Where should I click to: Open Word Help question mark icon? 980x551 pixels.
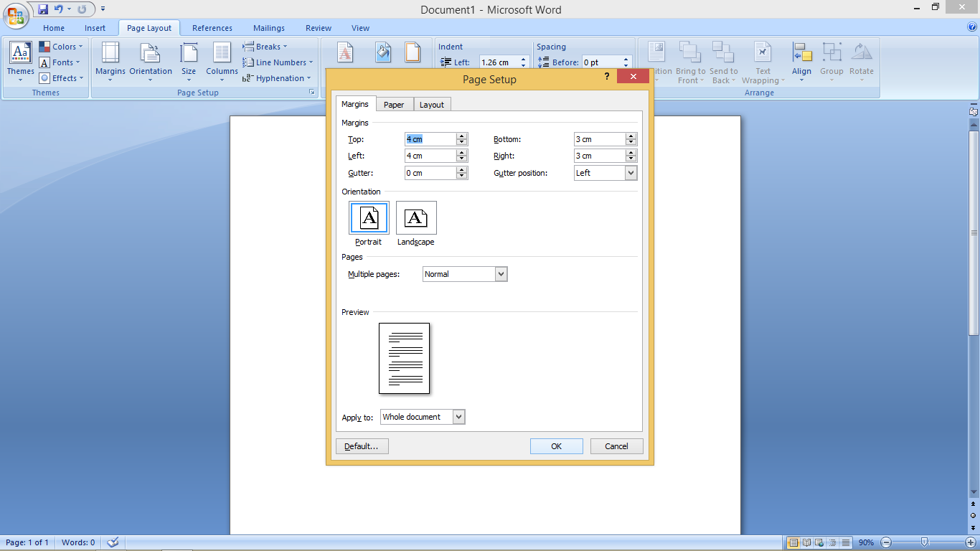coord(972,27)
